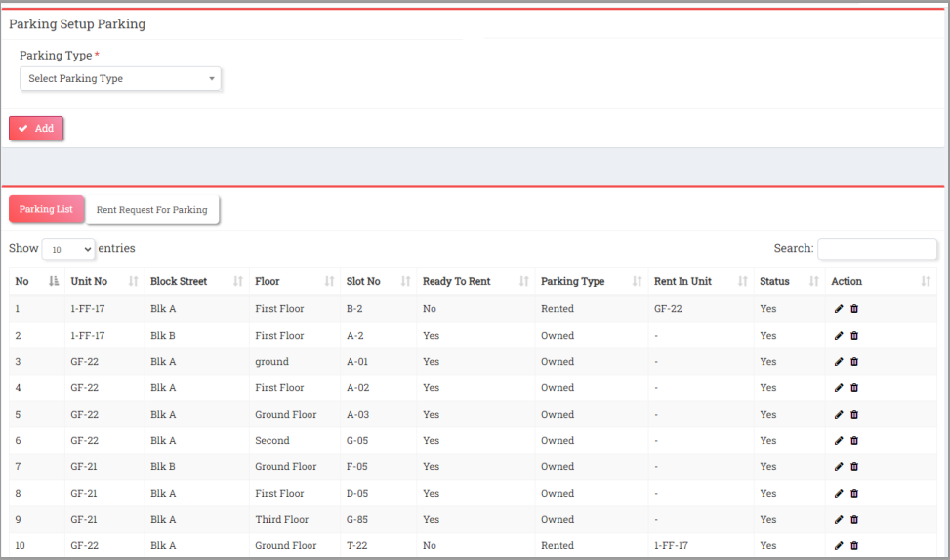Edit parking slot A-01 in row 3

(838, 362)
